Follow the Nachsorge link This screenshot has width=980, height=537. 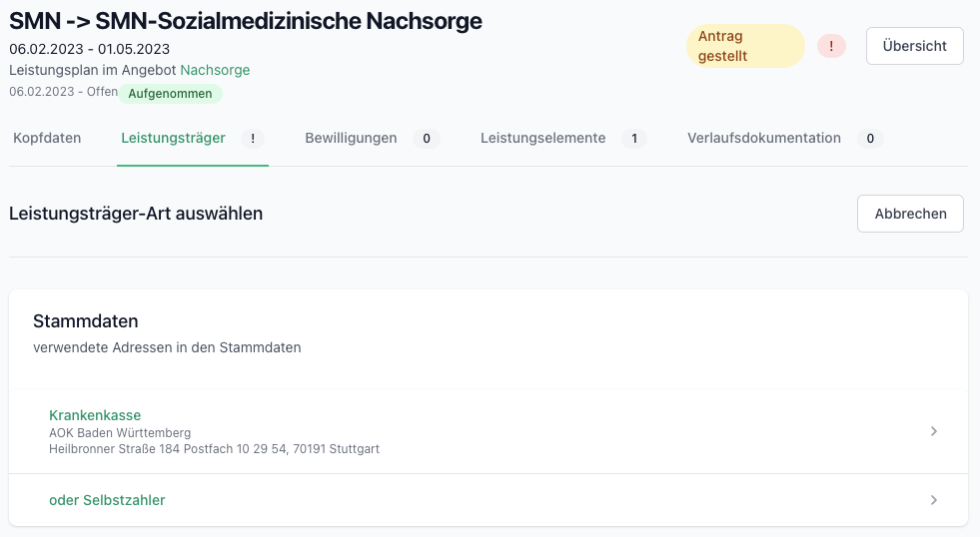point(215,70)
